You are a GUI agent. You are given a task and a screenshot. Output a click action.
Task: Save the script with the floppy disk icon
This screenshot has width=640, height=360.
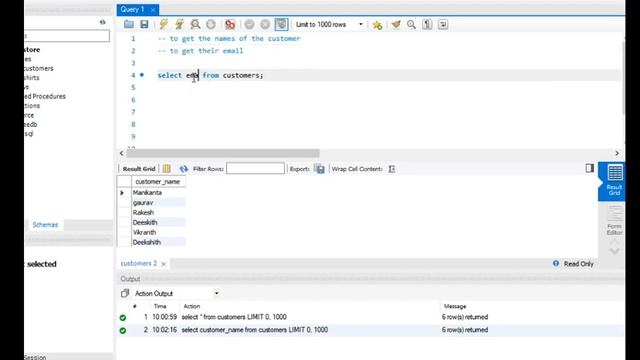click(144, 24)
